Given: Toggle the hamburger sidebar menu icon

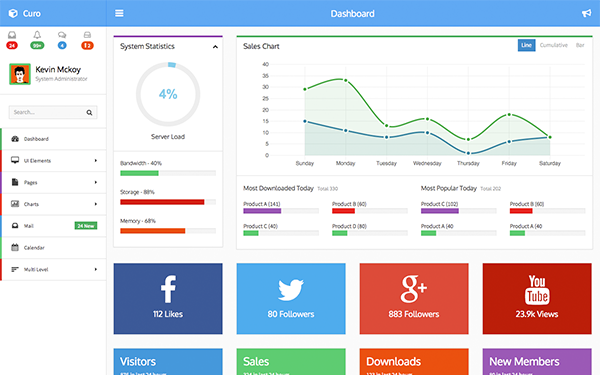Looking at the screenshot, I should 119,13.
